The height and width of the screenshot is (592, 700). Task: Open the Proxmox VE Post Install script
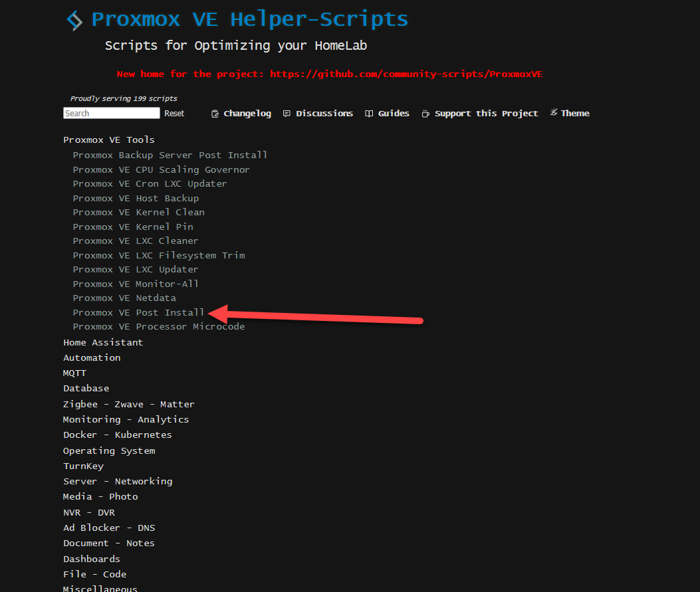click(138, 312)
